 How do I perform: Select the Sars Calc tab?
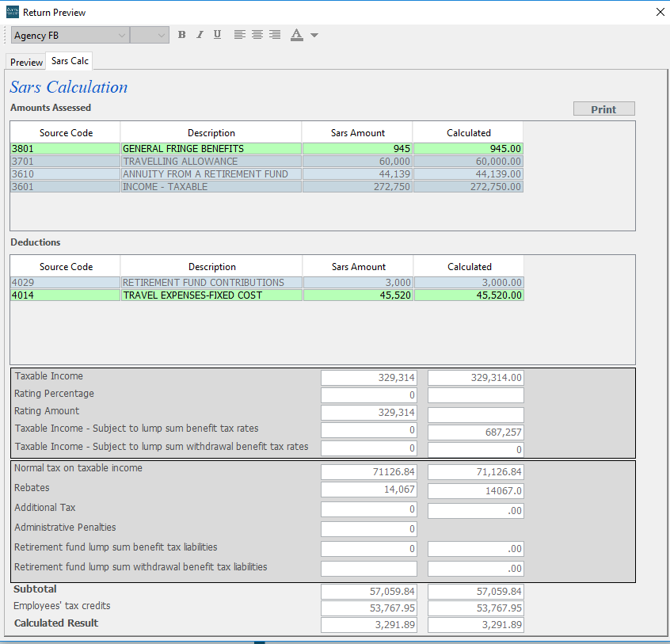(x=70, y=61)
